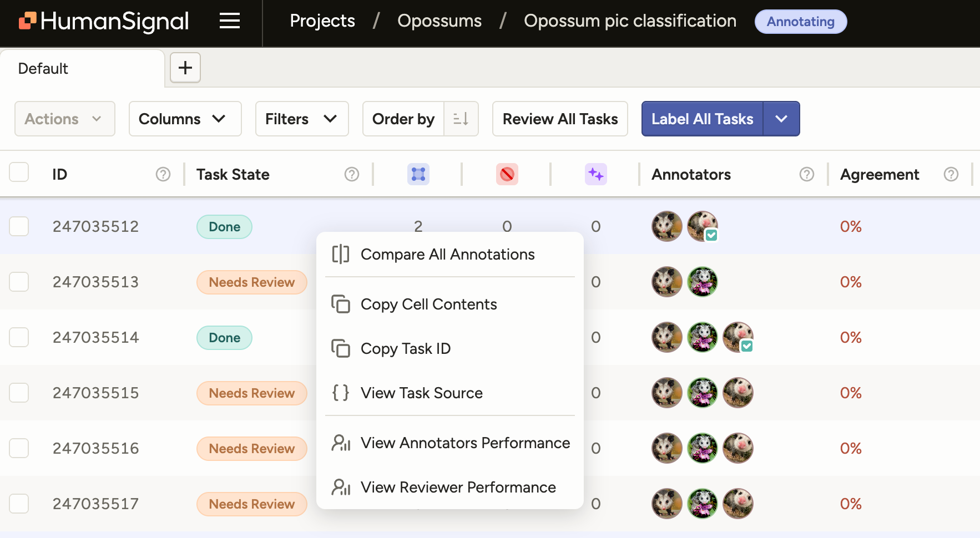Click the Review All Tasks button
980x538 pixels.
click(x=560, y=119)
